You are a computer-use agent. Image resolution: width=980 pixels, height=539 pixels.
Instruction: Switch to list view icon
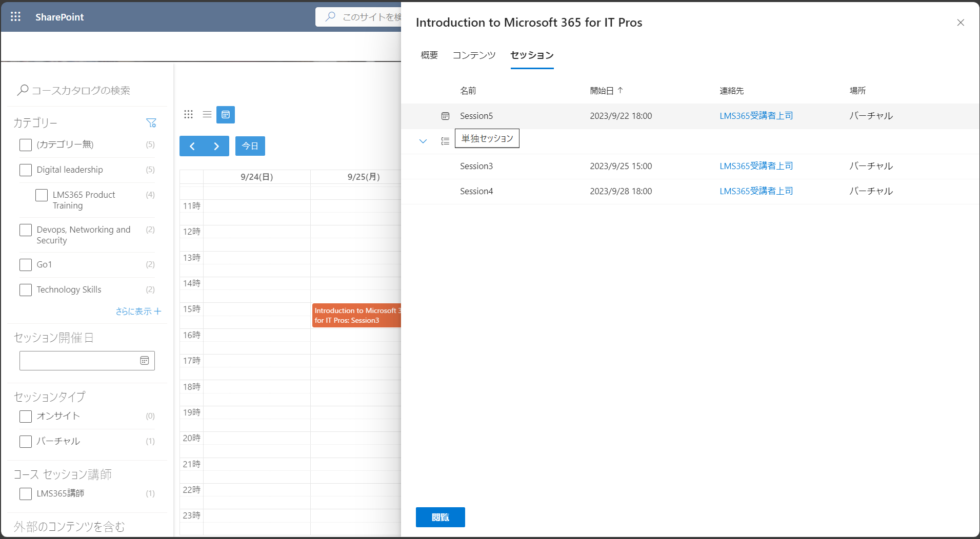pyautogui.click(x=207, y=114)
